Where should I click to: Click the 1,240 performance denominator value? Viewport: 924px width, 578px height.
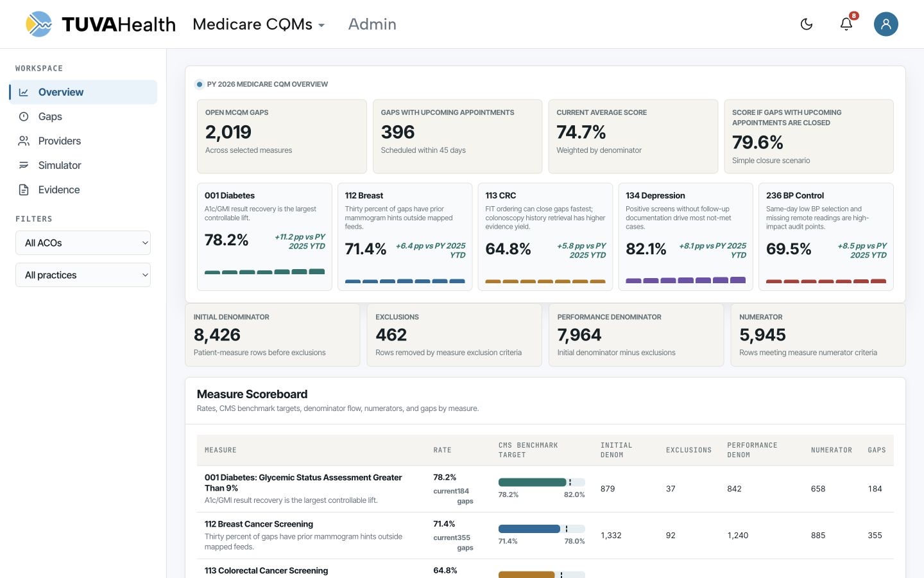click(x=738, y=535)
